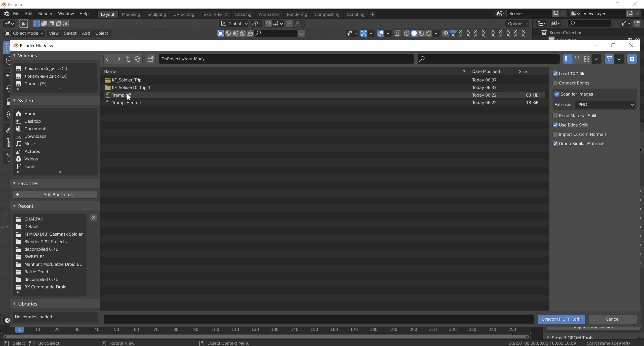Open the Object Mode dropdown
Image resolution: width=644 pixels, height=346 pixels.
[24, 33]
